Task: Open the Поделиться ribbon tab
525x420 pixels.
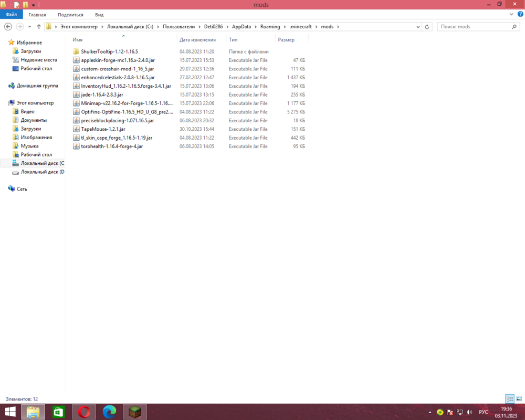Action: pos(70,15)
